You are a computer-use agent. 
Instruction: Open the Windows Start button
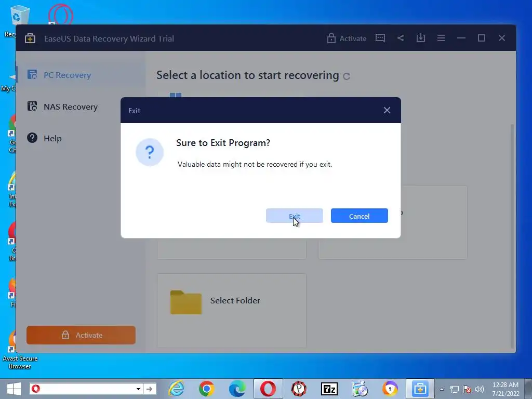14,389
